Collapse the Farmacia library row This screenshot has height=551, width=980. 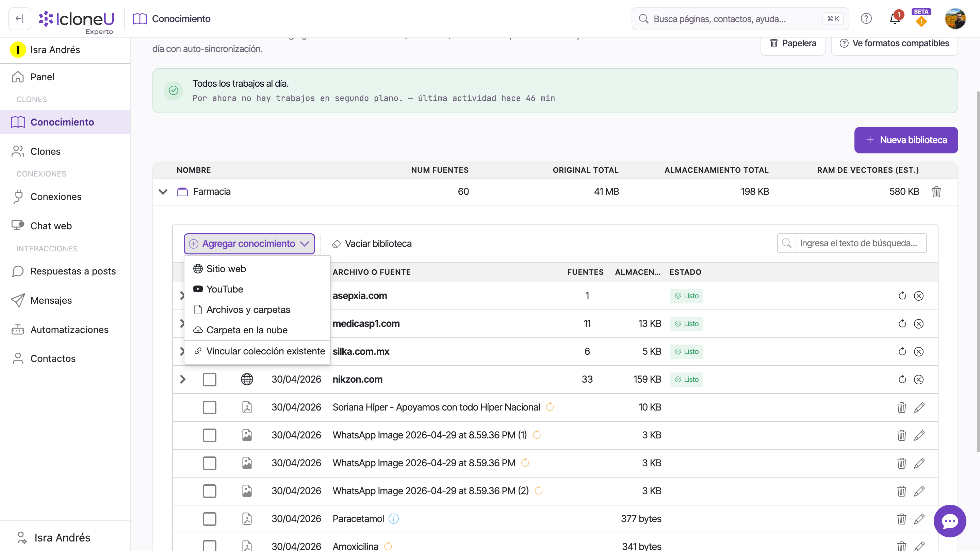163,191
